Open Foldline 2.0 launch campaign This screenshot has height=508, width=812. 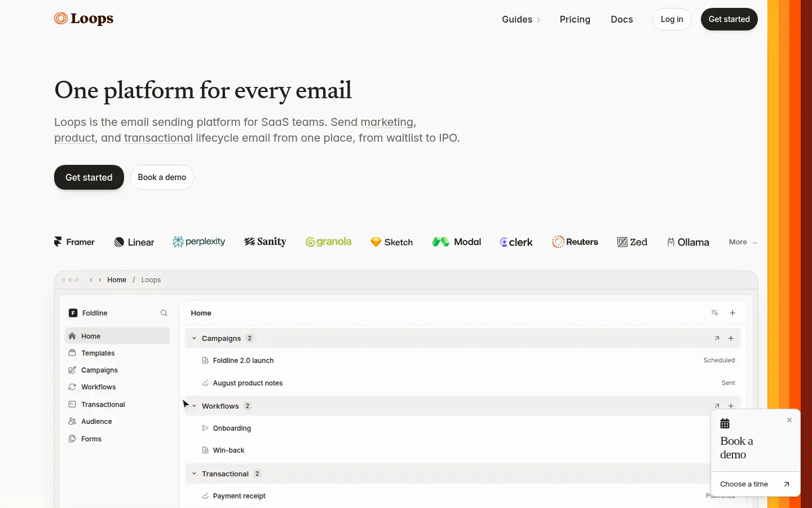pos(462,361)
